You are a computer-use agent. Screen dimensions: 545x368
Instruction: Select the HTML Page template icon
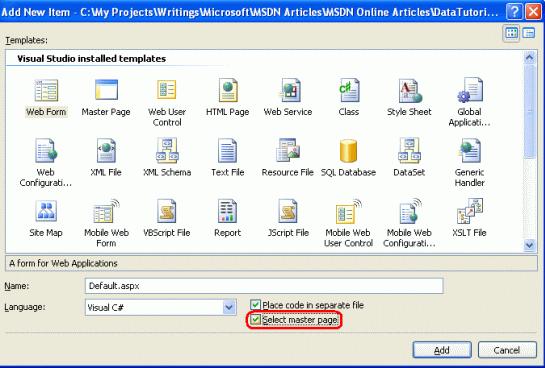pyautogui.click(x=228, y=90)
